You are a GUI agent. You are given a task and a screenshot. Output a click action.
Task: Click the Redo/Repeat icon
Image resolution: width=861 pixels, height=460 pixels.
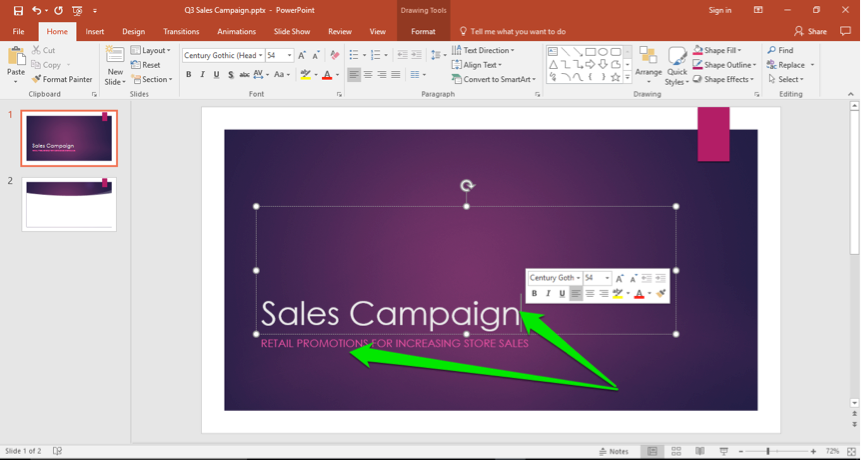coord(58,10)
